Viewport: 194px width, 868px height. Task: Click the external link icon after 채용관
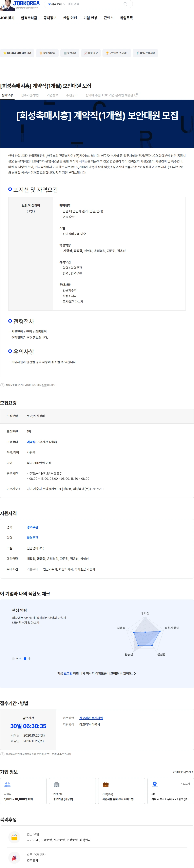point(136,95)
